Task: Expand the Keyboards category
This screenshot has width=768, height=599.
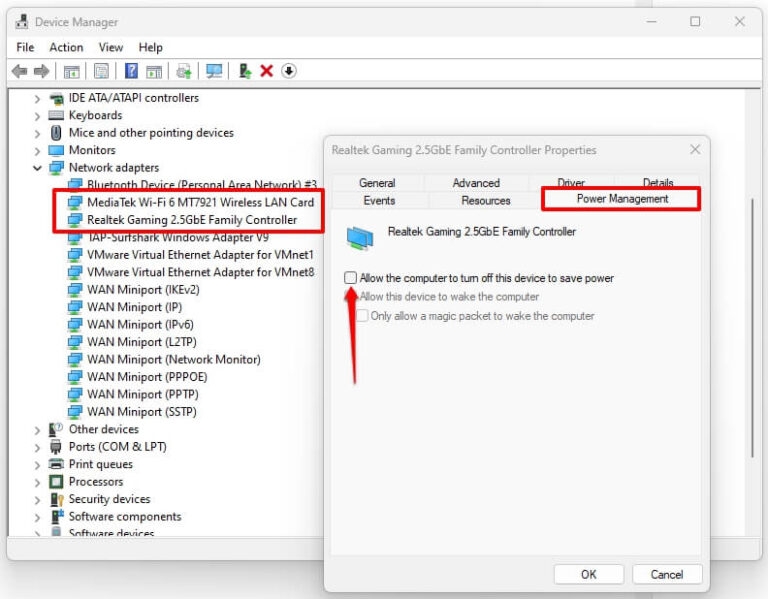Action: coord(38,115)
